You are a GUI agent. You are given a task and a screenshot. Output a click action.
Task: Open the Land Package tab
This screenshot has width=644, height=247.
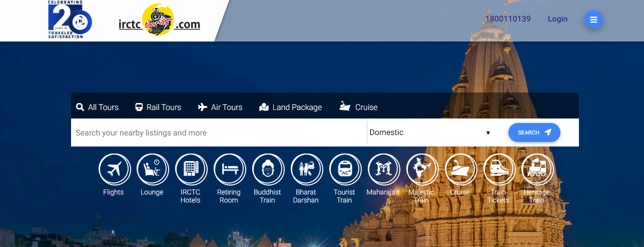coord(291,107)
